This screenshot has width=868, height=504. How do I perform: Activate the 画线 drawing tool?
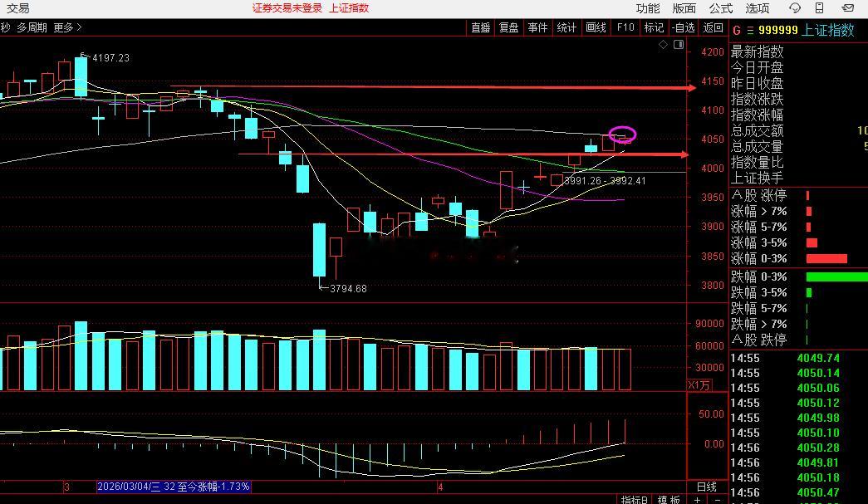(x=596, y=27)
